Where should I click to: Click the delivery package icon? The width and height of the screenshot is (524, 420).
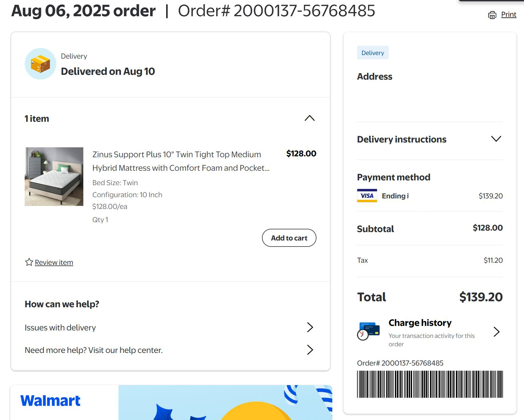coord(40,64)
